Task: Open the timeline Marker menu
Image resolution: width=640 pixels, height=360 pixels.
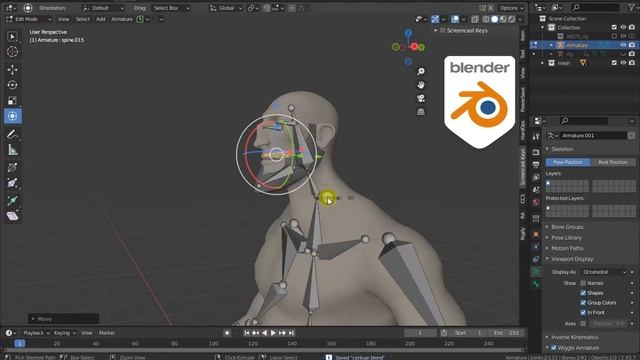Action: click(x=107, y=333)
